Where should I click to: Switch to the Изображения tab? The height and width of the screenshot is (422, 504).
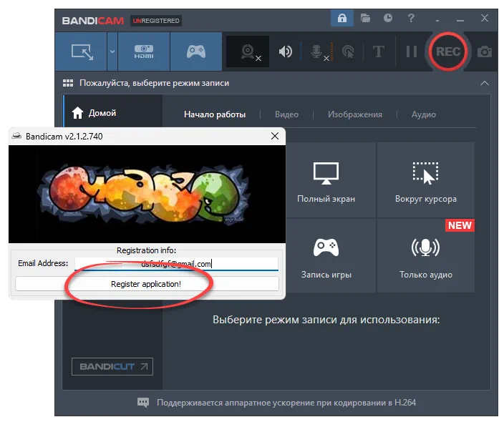(x=355, y=114)
